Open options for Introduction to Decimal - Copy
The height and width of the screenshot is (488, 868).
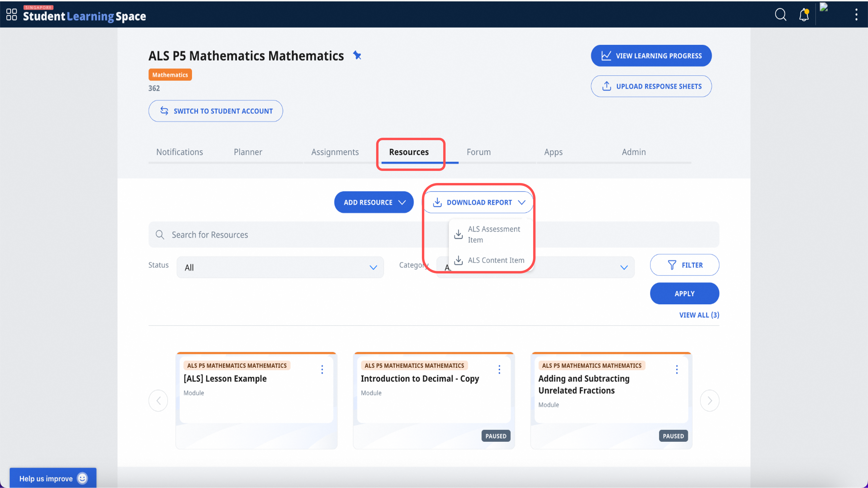tap(499, 369)
